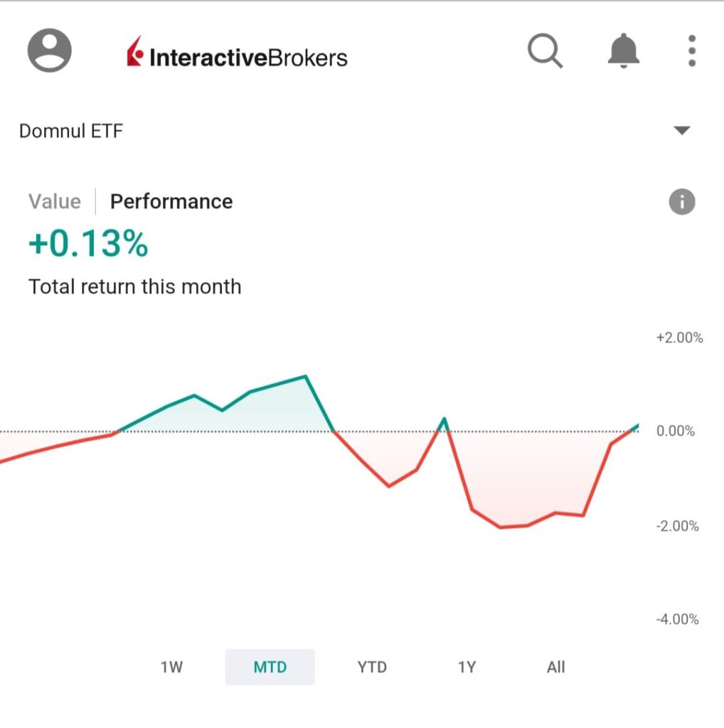Display the All time range

tap(556, 667)
